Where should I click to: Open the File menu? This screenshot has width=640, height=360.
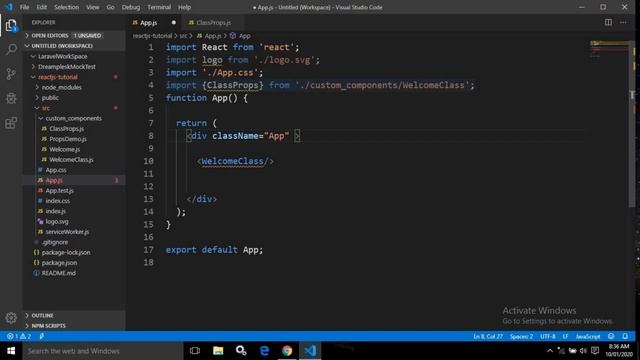(x=24, y=7)
